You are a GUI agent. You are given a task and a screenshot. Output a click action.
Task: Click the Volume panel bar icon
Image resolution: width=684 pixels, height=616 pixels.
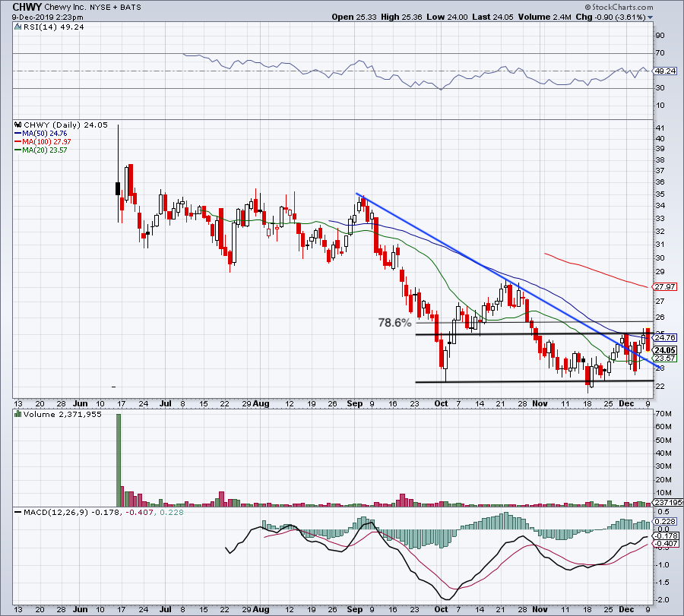[17, 415]
